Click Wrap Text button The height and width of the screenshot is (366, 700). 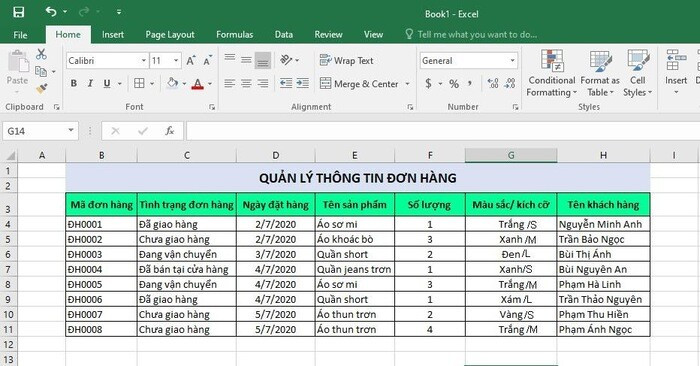click(x=346, y=60)
